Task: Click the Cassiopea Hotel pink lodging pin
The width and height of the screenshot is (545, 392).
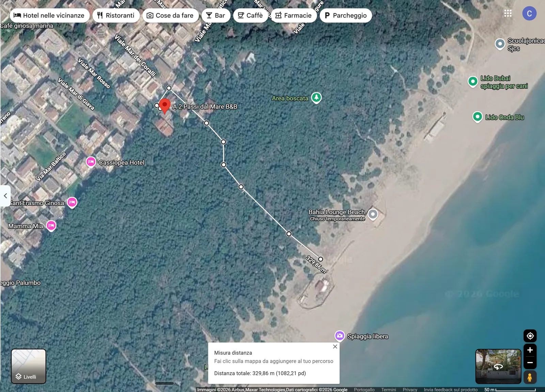Action: 91,162
